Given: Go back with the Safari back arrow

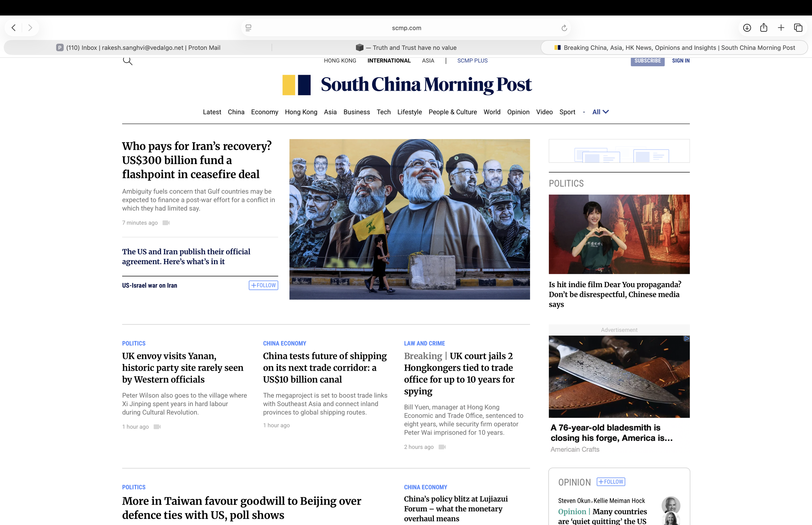Looking at the screenshot, I should pos(14,28).
